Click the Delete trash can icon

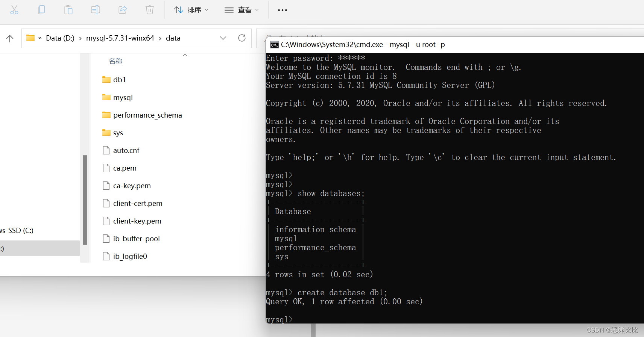pos(150,10)
